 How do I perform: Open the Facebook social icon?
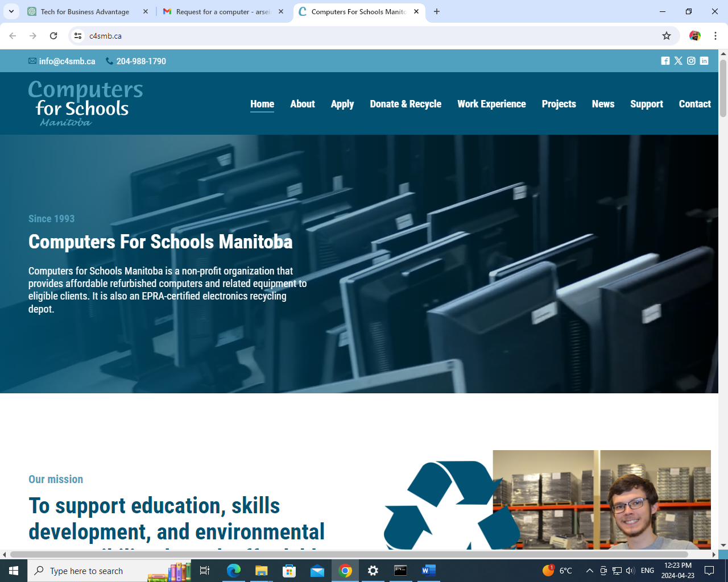click(665, 61)
